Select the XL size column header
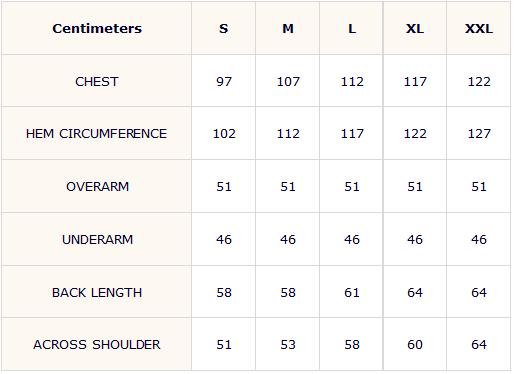 [x=415, y=29]
